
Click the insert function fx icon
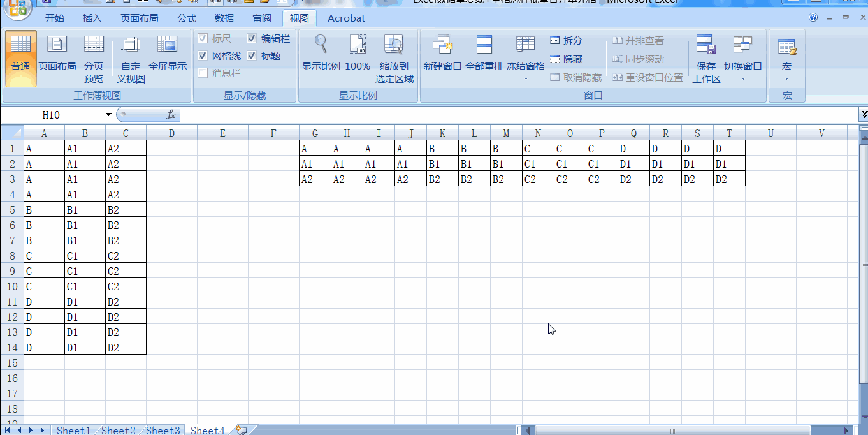pyautogui.click(x=171, y=115)
